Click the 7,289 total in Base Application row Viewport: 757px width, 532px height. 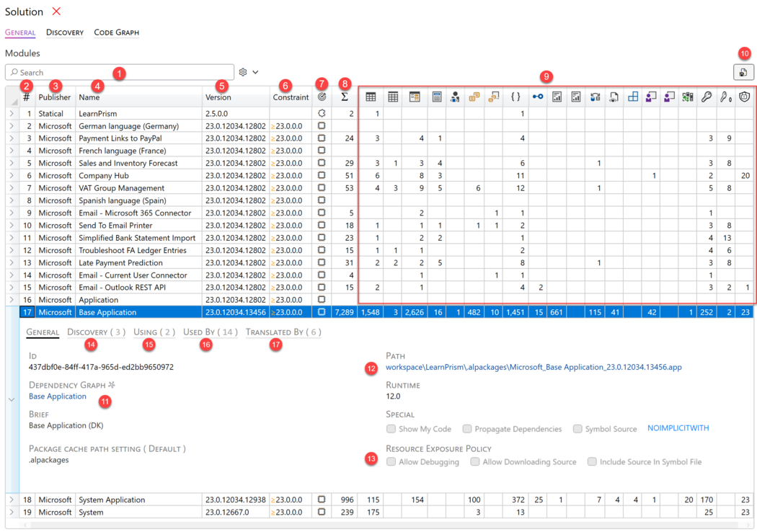(344, 312)
